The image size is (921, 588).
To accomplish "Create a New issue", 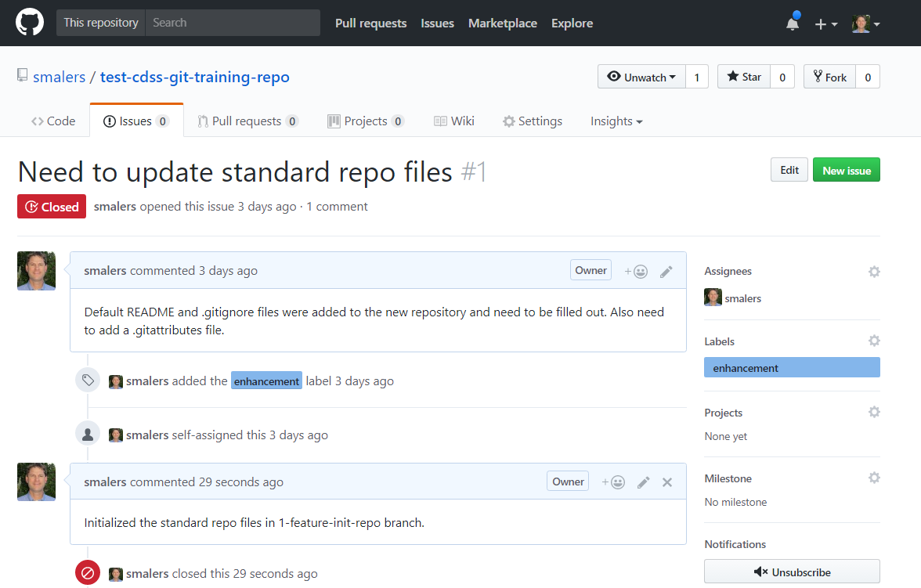I will (x=846, y=169).
